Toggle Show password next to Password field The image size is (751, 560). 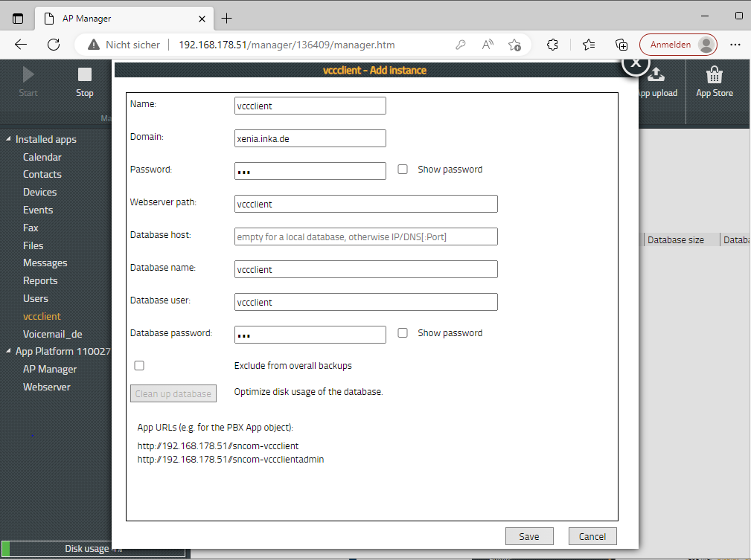[x=403, y=170]
